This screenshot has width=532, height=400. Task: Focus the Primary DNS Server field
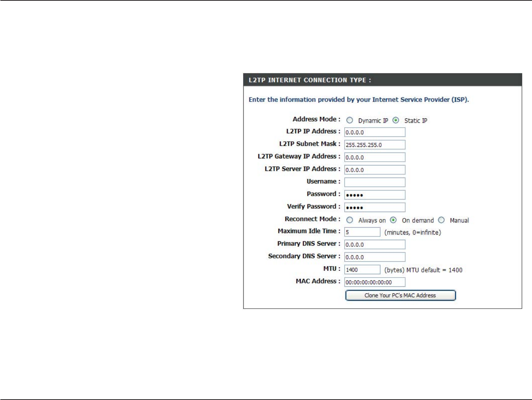click(375, 245)
